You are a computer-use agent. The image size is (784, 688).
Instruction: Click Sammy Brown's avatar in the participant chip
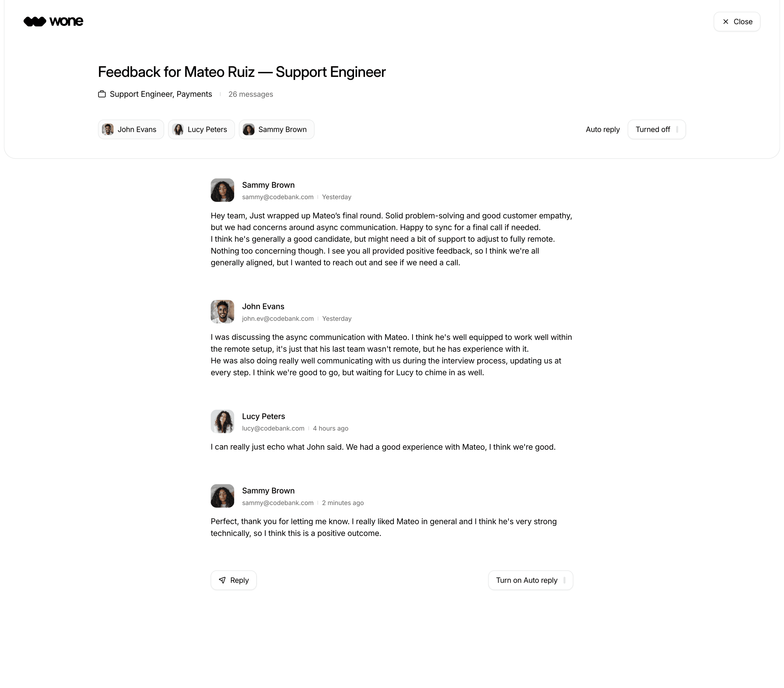click(x=249, y=129)
